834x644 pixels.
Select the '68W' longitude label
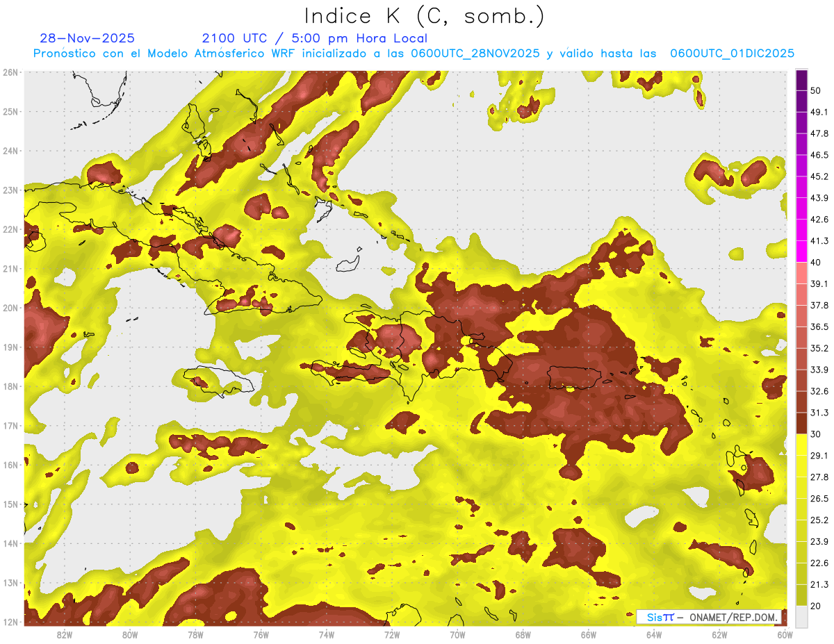tap(523, 634)
